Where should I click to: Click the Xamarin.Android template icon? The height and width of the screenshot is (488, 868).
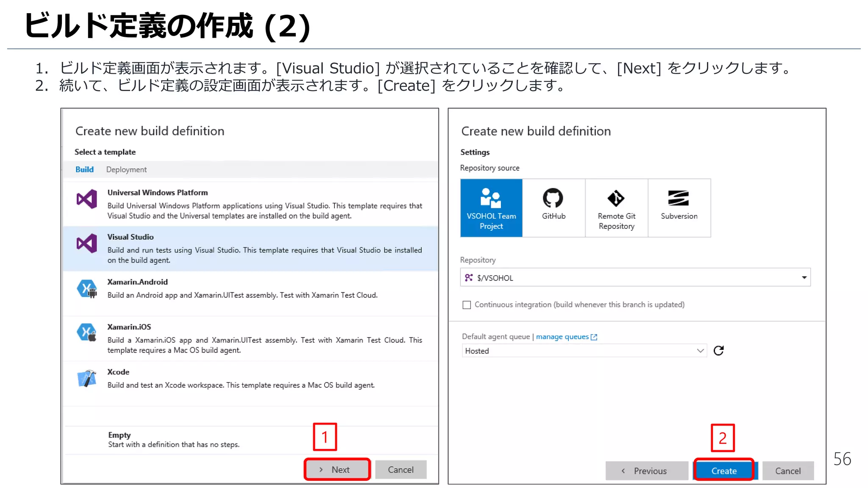coord(87,289)
